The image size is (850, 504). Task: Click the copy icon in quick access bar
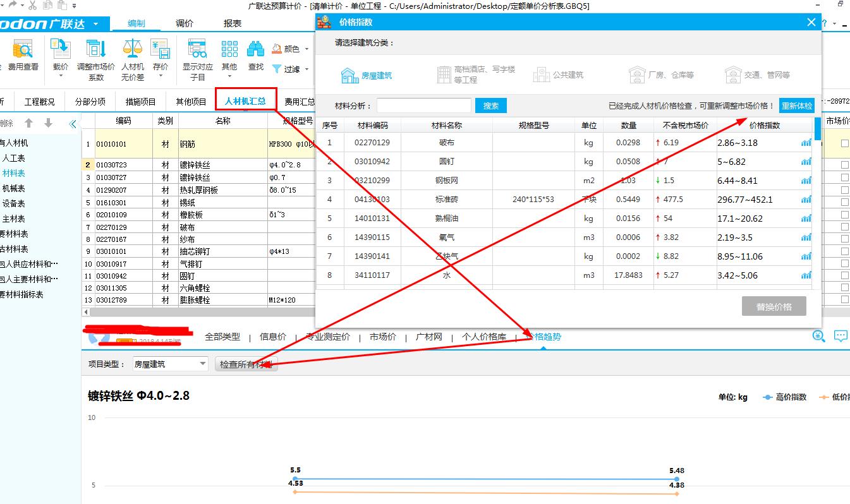[47, 6]
